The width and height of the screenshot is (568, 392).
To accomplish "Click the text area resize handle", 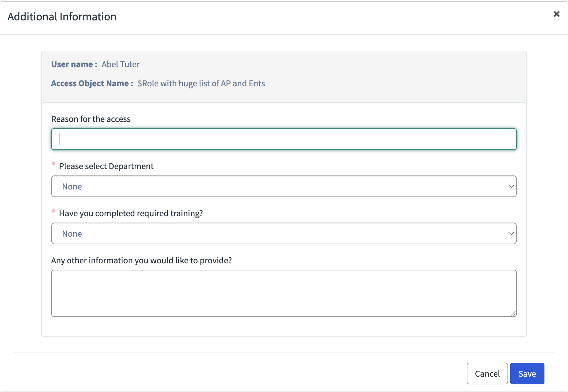I will click(513, 314).
